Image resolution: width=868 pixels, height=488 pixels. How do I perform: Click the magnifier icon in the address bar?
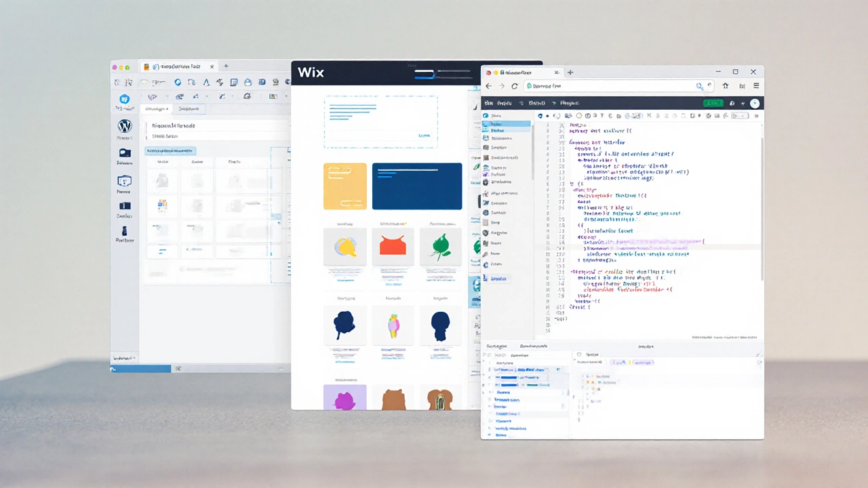[699, 86]
